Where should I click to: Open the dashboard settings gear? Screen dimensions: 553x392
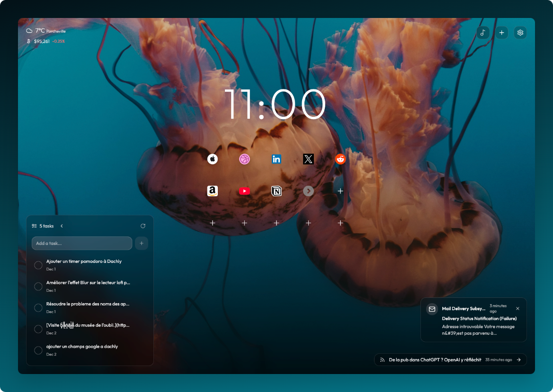(520, 33)
